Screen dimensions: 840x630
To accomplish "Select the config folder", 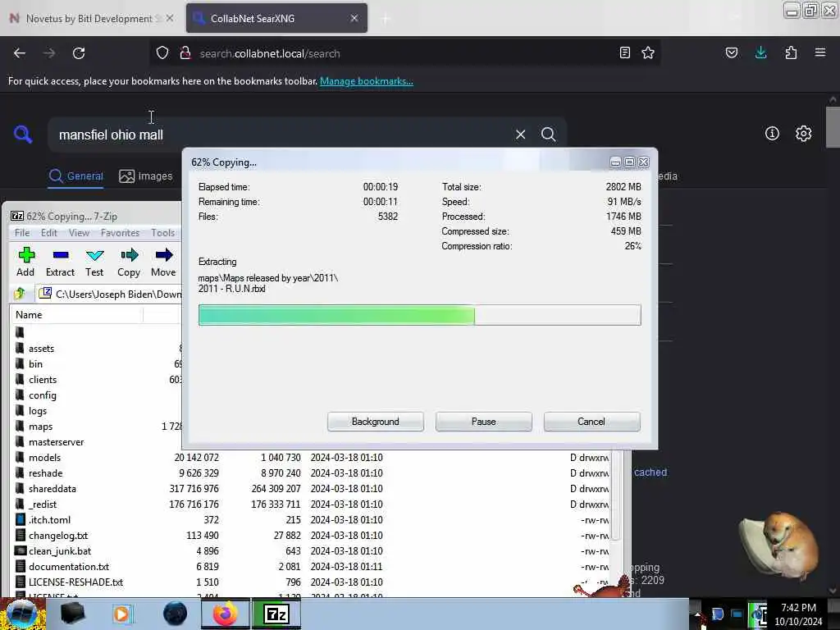I will coord(43,395).
